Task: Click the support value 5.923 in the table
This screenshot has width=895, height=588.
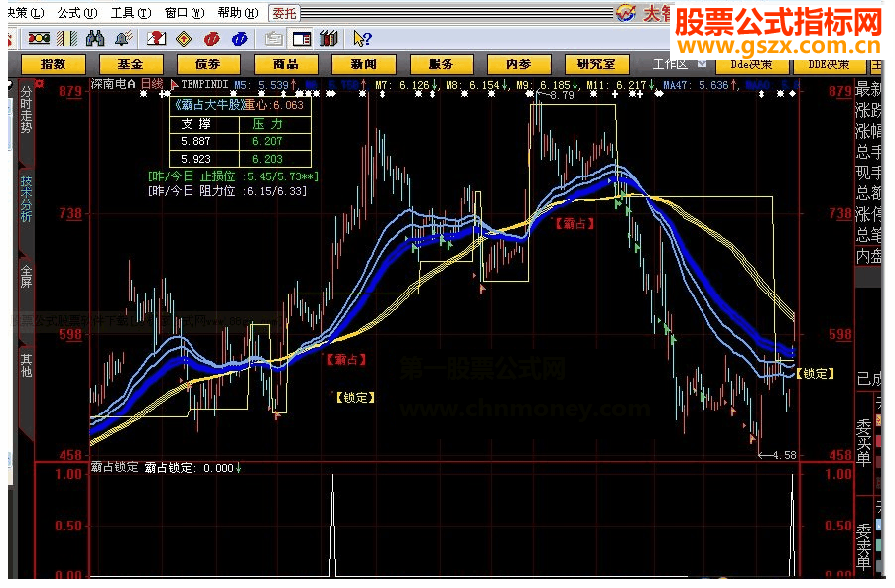Action: pos(195,159)
